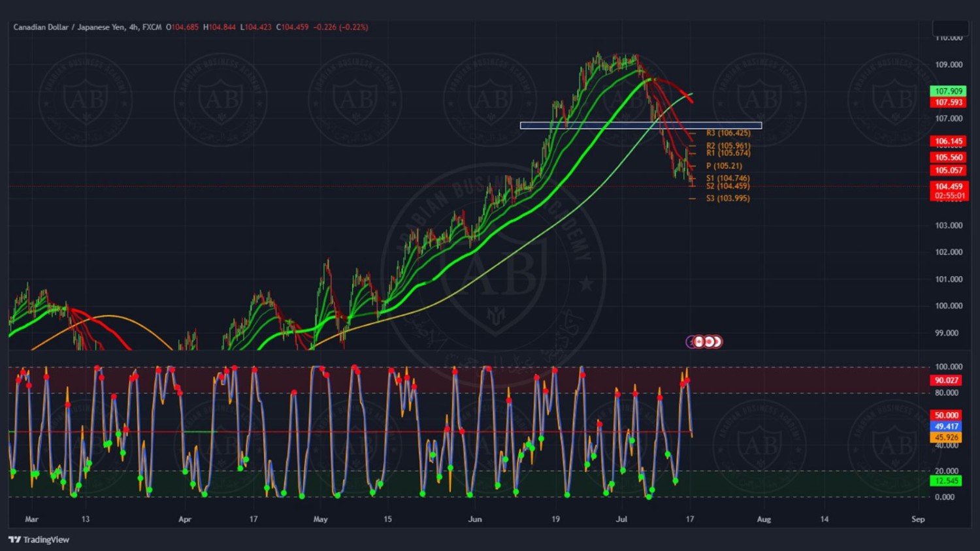
Task: Select the P (105.21) pivot label
Action: tap(724, 166)
